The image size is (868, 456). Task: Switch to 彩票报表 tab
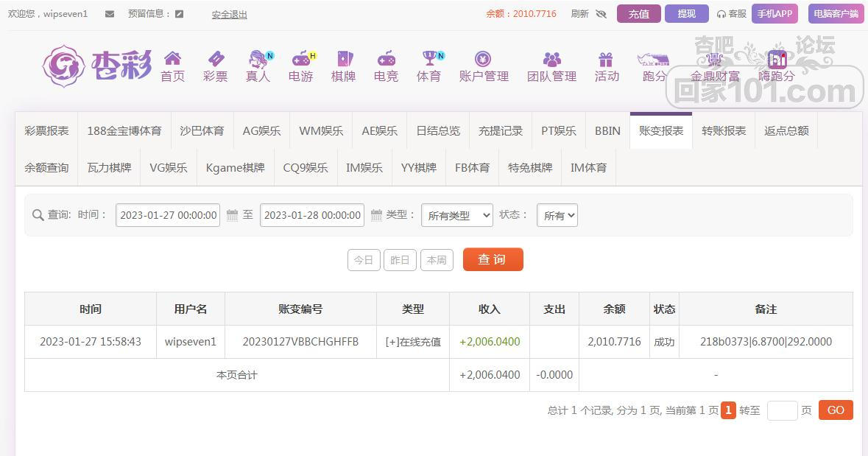click(x=46, y=131)
